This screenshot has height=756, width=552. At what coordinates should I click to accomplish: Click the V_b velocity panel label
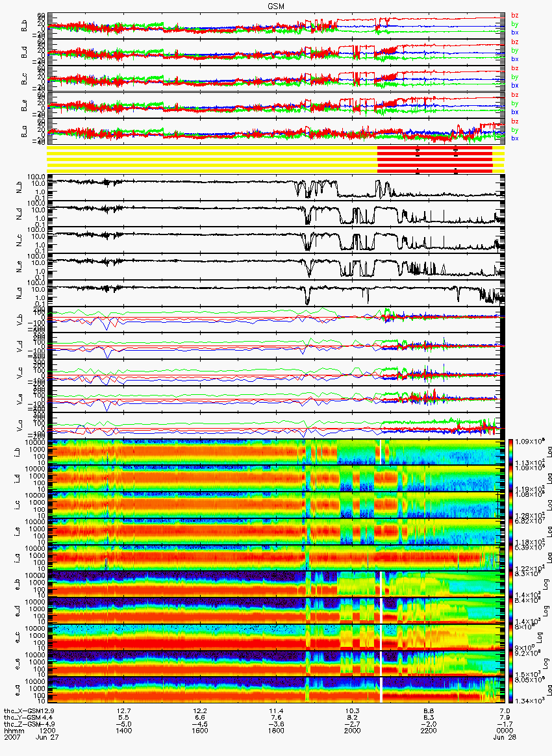coord(19,319)
